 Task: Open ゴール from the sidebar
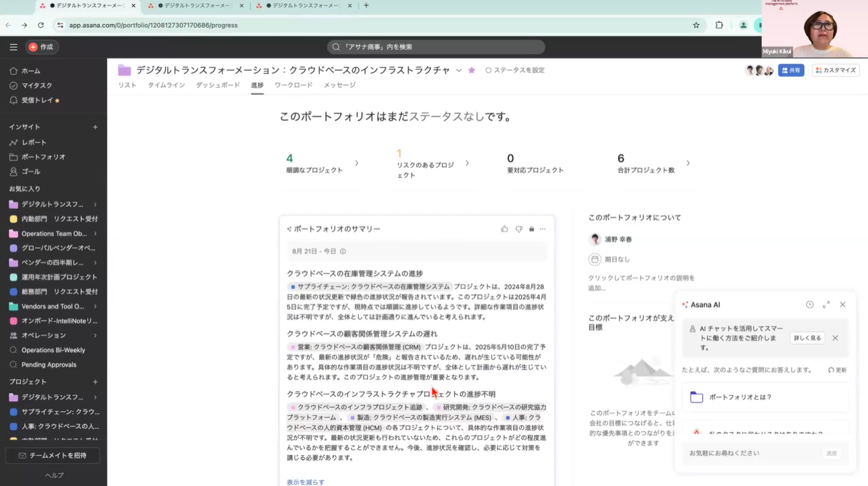click(x=30, y=171)
